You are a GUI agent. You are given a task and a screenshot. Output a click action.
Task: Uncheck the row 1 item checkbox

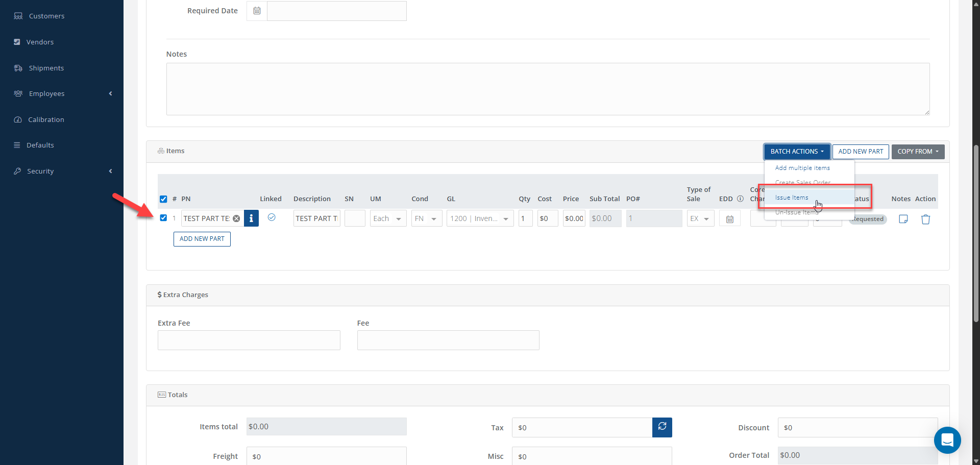[163, 218]
